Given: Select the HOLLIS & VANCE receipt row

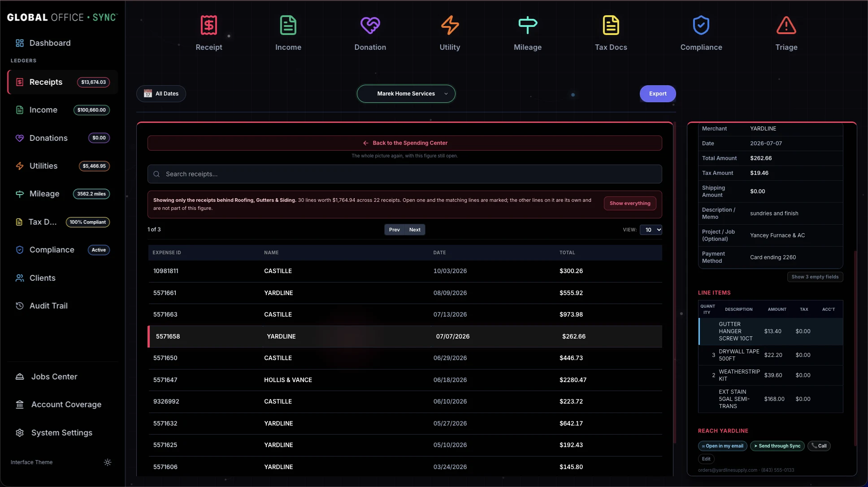Looking at the screenshot, I should [405, 380].
